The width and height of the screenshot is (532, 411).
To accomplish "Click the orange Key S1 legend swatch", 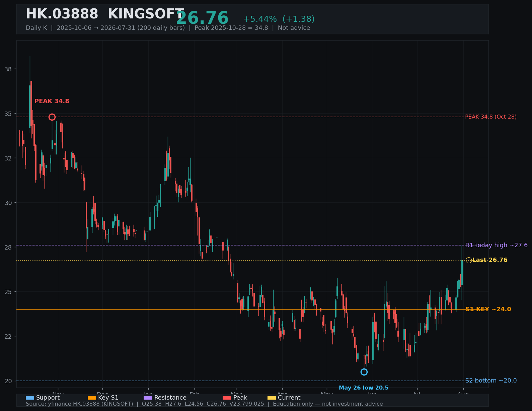I will tap(92, 398).
